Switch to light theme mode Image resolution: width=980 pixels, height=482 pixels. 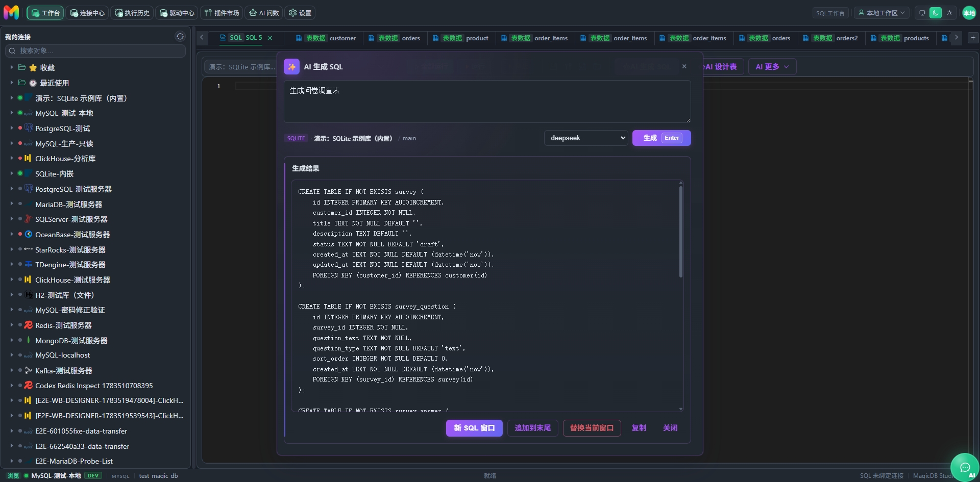(x=949, y=13)
